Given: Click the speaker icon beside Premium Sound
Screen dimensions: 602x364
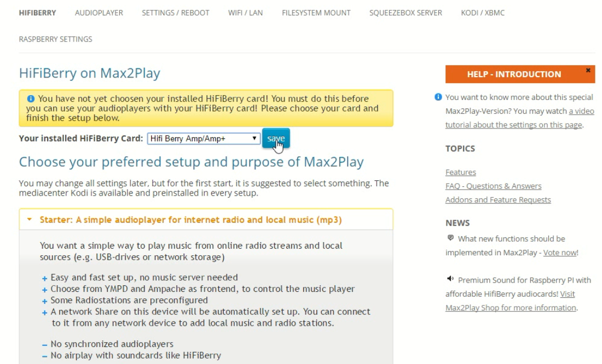Looking at the screenshot, I should click(450, 279).
